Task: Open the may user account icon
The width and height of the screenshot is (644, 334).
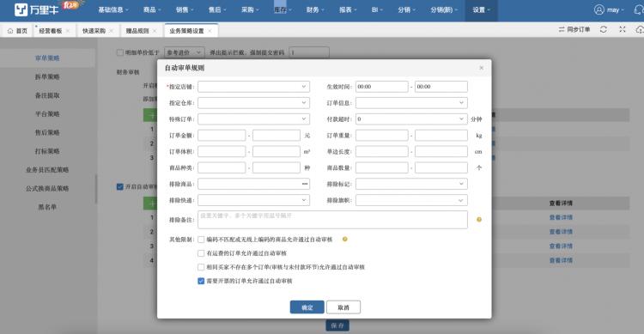Action: [599, 9]
